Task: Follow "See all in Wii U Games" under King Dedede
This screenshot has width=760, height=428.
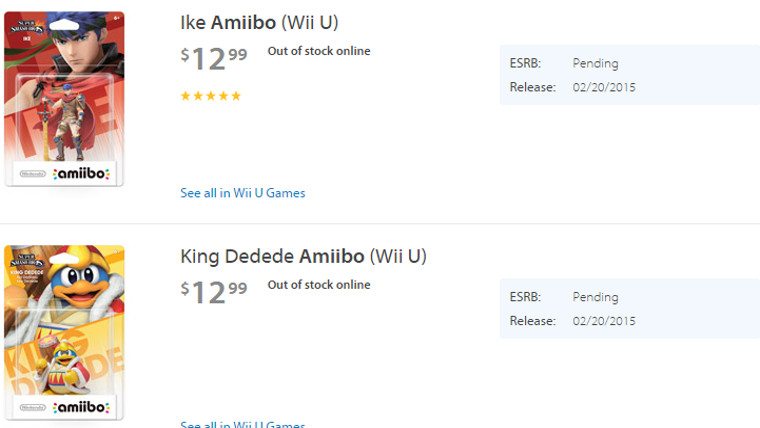Action: point(242,424)
